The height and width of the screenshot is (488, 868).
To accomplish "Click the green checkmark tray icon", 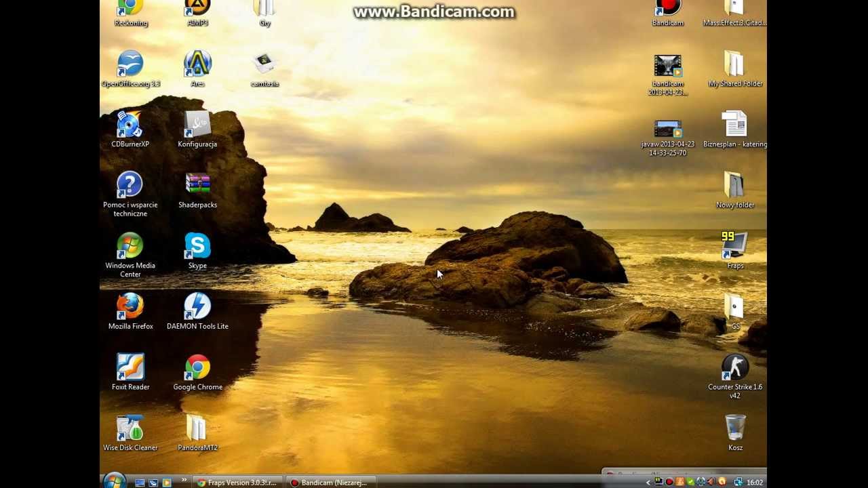I will click(x=690, y=482).
